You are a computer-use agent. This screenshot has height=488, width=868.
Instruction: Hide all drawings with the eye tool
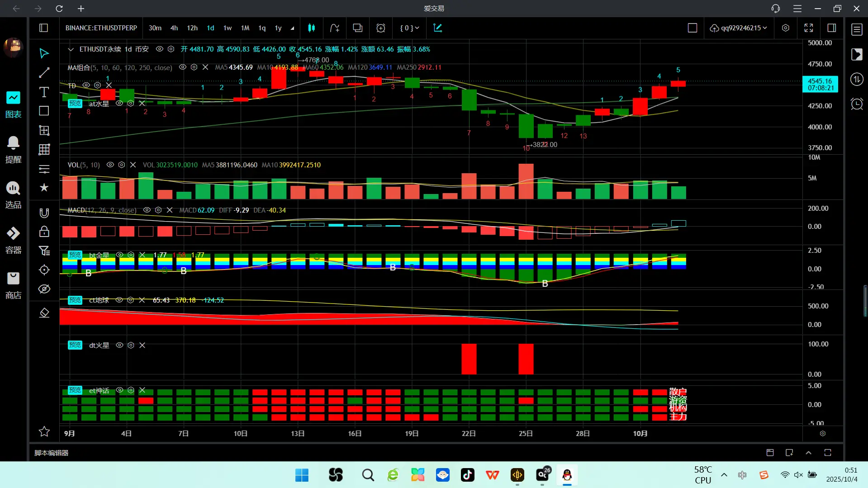(44, 289)
